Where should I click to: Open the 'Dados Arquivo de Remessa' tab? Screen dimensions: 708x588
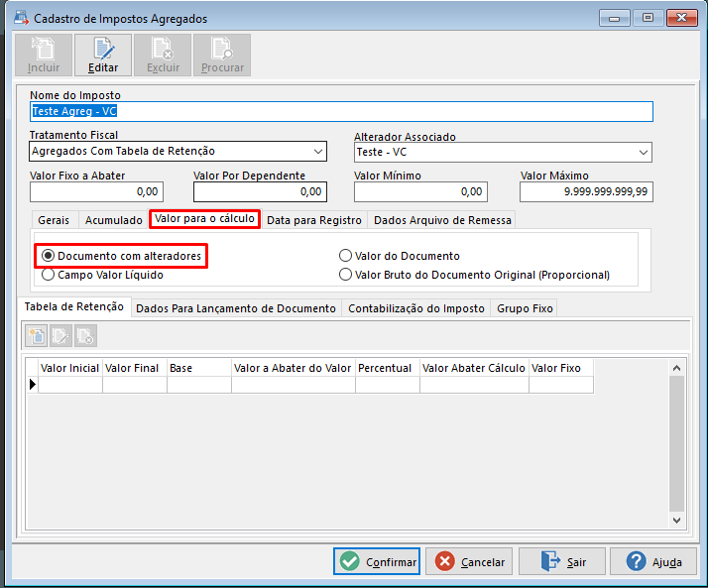coord(442,220)
